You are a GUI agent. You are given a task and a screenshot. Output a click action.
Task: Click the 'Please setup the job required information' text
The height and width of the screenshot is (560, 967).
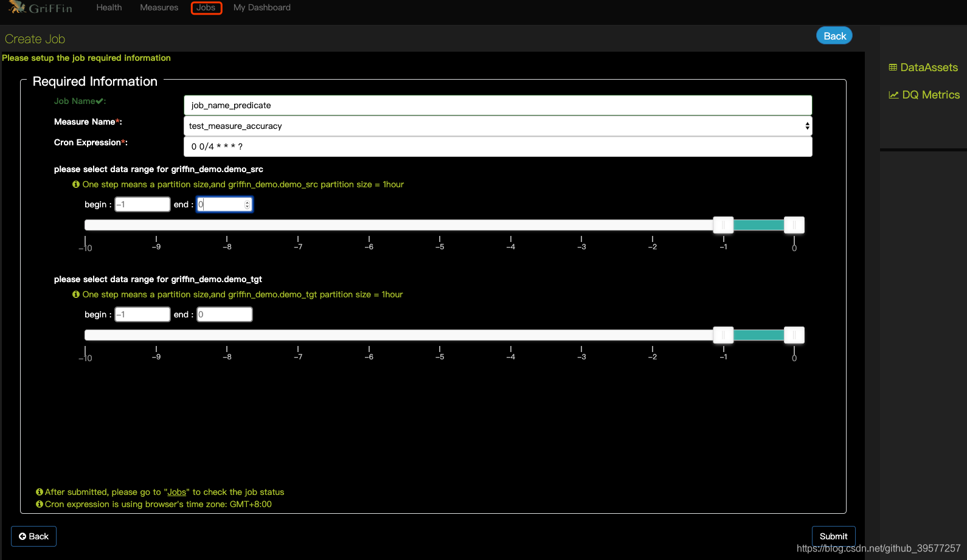(86, 58)
